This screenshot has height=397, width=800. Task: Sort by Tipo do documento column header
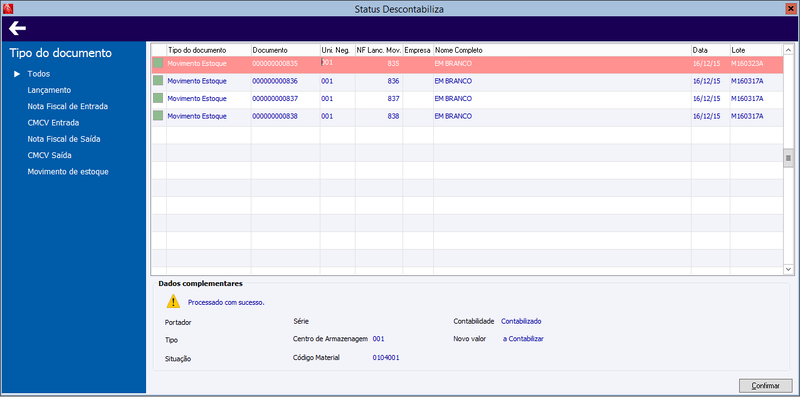pyautogui.click(x=209, y=50)
